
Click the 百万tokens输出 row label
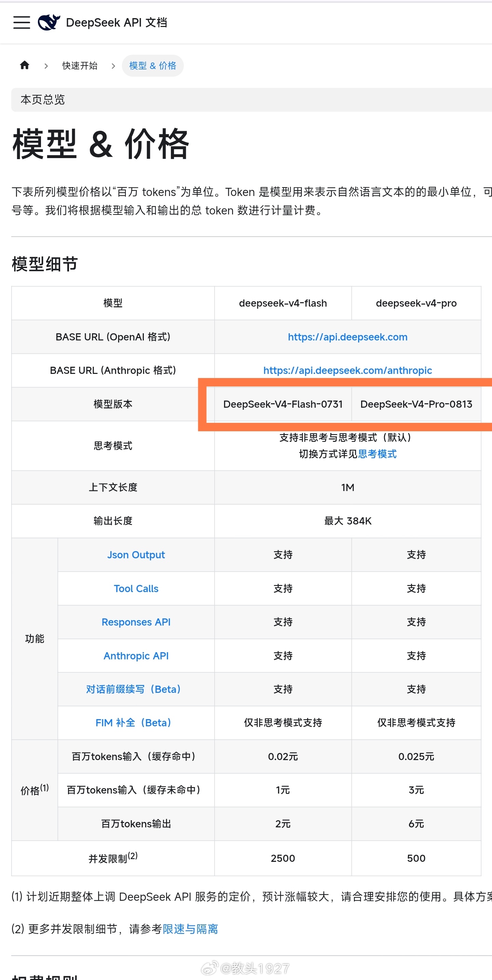[136, 824]
